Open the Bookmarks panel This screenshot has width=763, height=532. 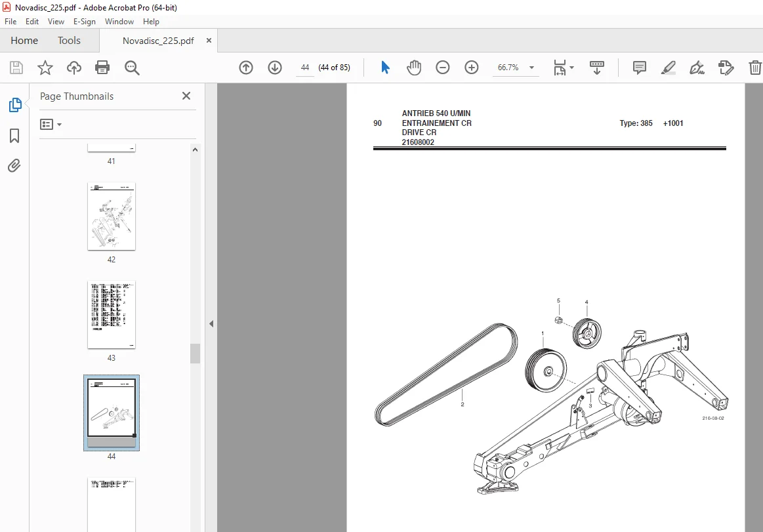(14, 136)
